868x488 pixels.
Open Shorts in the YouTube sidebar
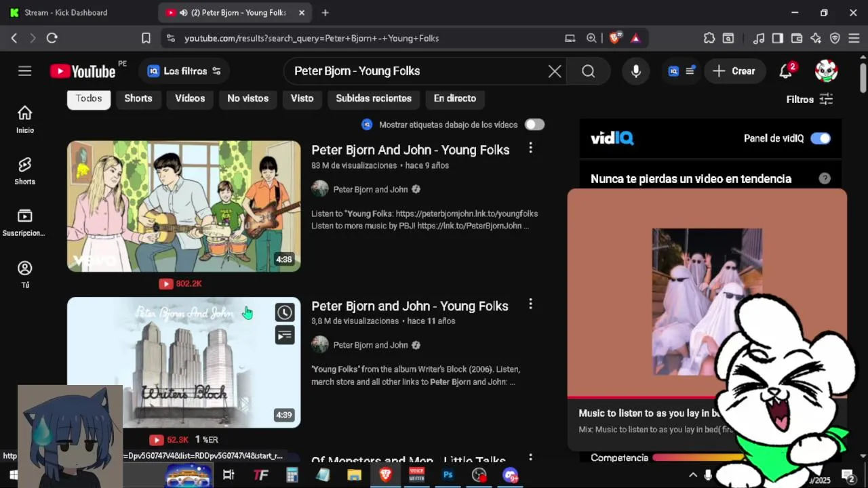(25, 171)
